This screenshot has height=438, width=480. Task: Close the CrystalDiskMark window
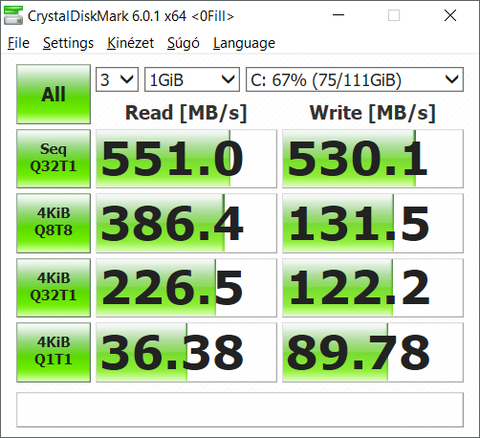tap(450, 15)
